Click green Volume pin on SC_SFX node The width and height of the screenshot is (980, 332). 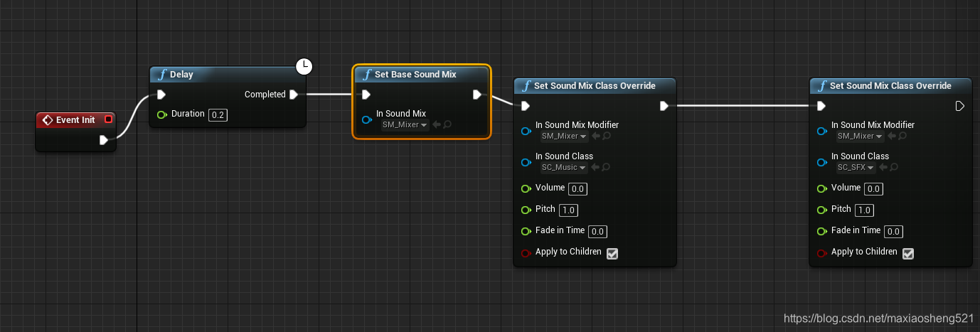[821, 188]
